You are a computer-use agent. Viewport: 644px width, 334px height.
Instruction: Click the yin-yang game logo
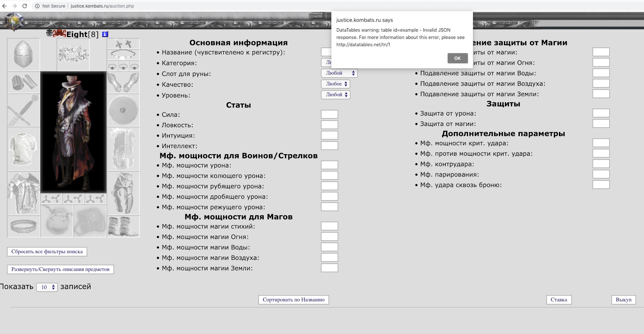[14, 22]
